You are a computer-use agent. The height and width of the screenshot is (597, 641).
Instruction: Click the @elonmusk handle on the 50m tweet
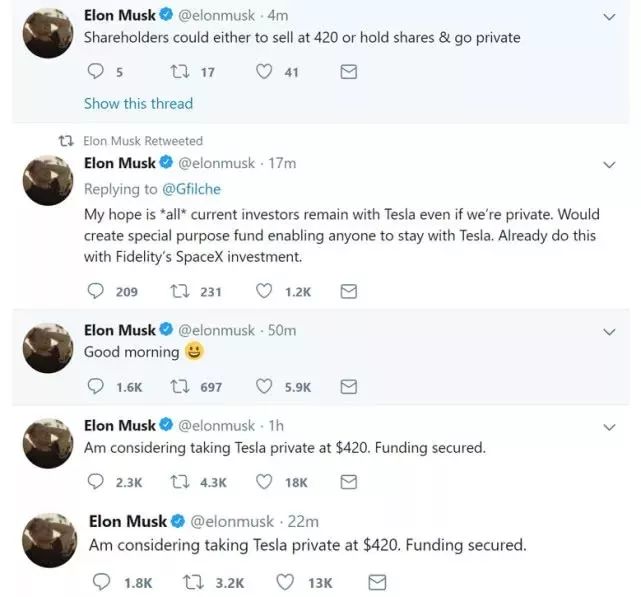pos(217,330)
